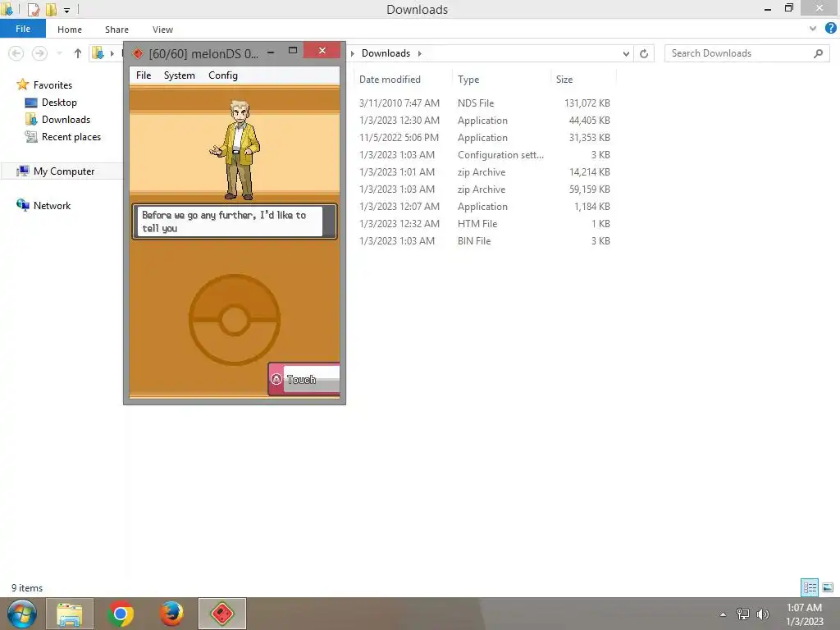Open File Explorer from the taskbar

70,614
